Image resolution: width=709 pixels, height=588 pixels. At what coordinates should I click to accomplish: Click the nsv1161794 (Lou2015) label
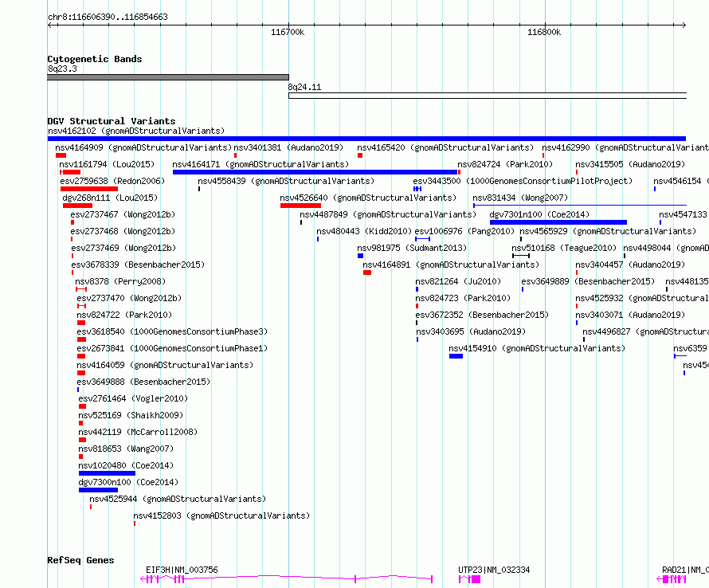pyautogui.click(x=107, y=164)
